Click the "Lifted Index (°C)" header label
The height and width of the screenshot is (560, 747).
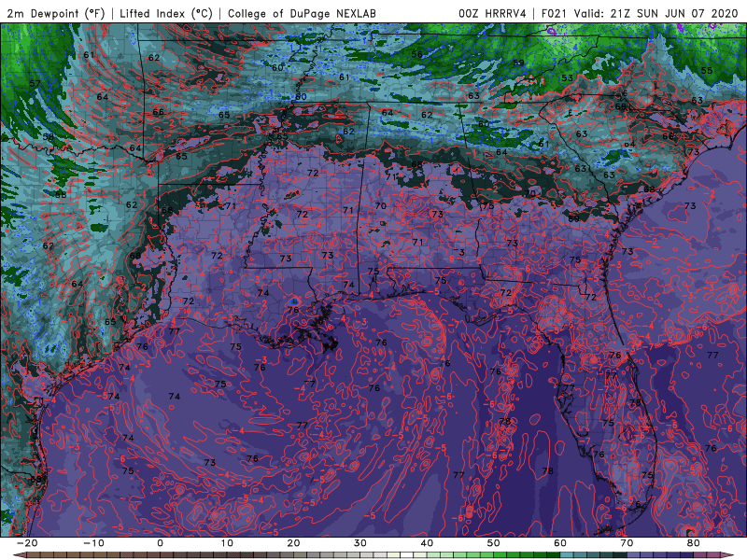pyautogui.click(x=166, y=13)
